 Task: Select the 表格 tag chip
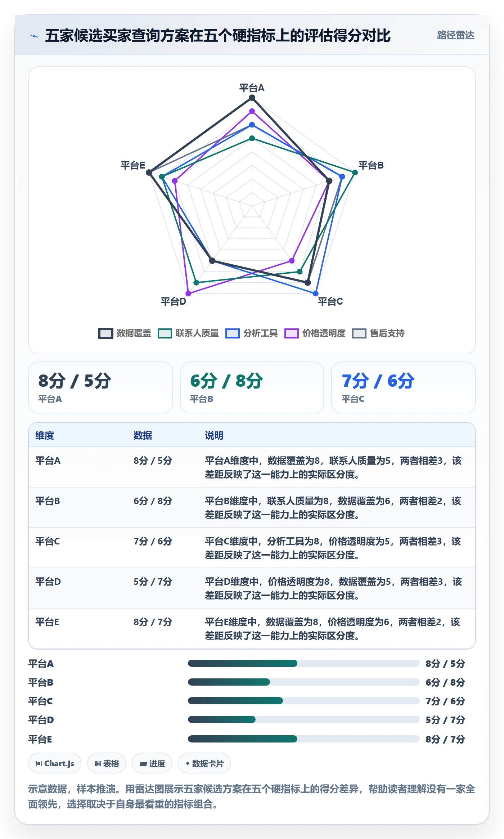coord(107,763)
